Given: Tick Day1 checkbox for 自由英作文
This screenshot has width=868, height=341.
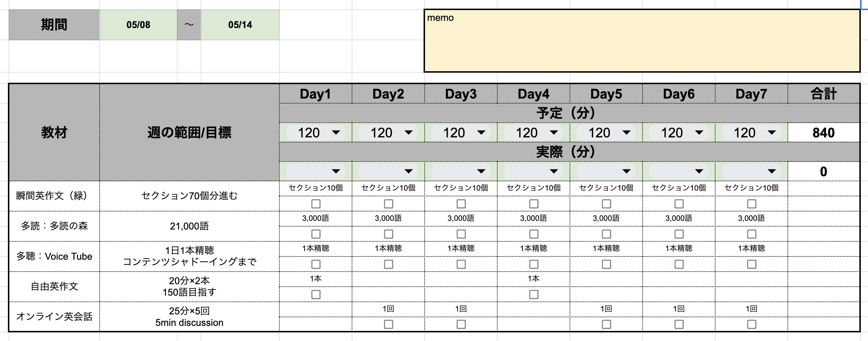Looking at the screenshot, I should 316,295.
